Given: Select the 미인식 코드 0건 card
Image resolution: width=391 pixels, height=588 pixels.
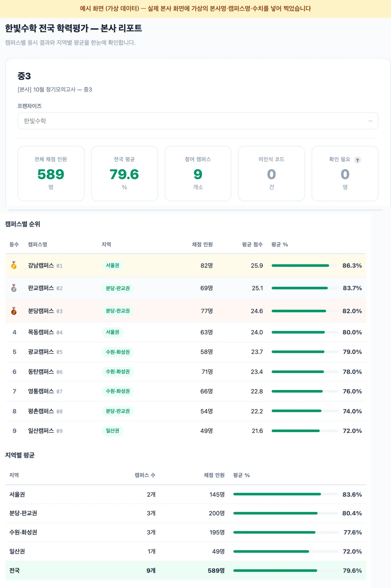Looking at the screenshot, I should point(271,173).
